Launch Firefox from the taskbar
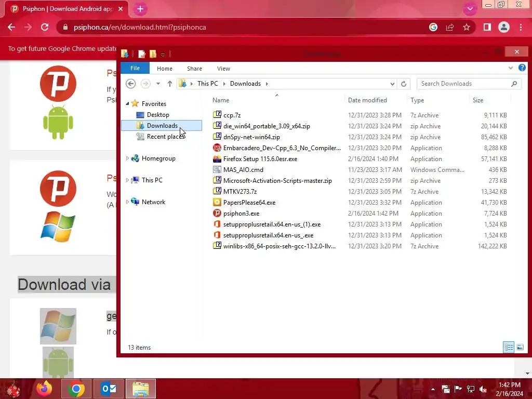The height and width of the screenshot is (399, 532). coord(44,389)
